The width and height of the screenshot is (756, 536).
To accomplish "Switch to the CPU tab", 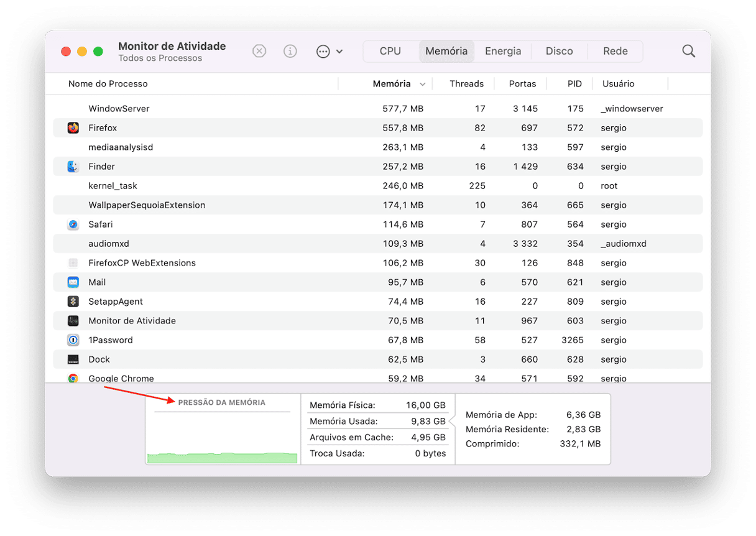I will (390, 52).
